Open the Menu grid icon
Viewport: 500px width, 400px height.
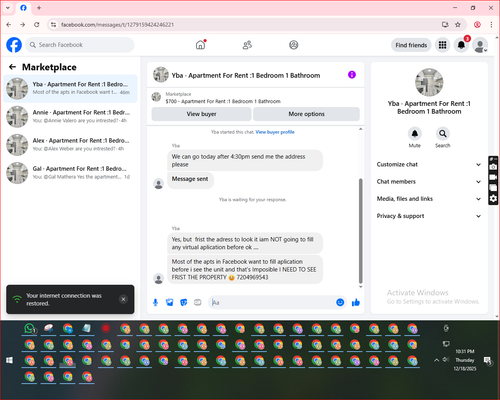point(442,45)
